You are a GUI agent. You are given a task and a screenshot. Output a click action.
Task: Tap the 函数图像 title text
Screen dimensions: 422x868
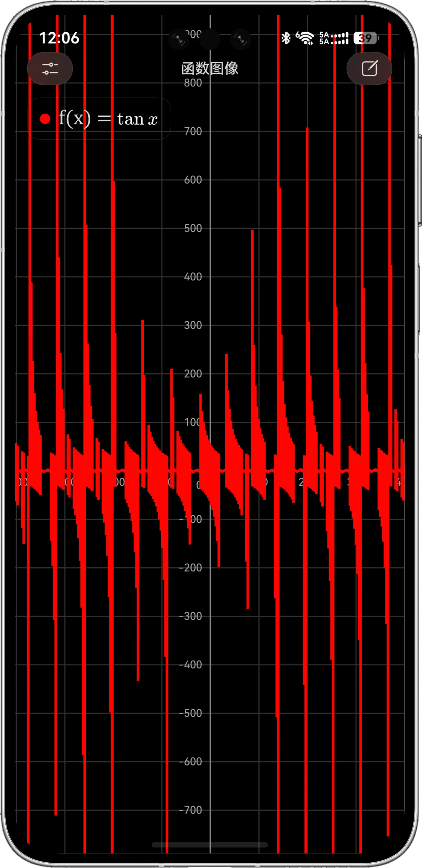[x=210, y=68]
